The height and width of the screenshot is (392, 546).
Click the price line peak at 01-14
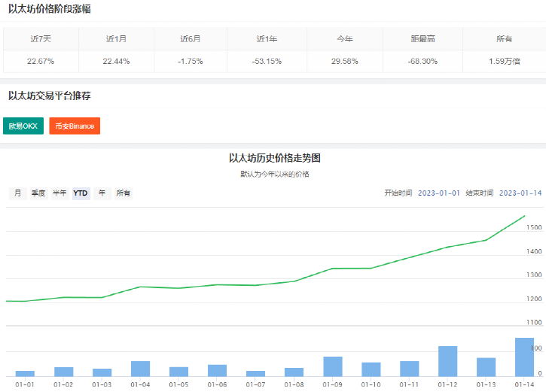(x=524, y=217)
